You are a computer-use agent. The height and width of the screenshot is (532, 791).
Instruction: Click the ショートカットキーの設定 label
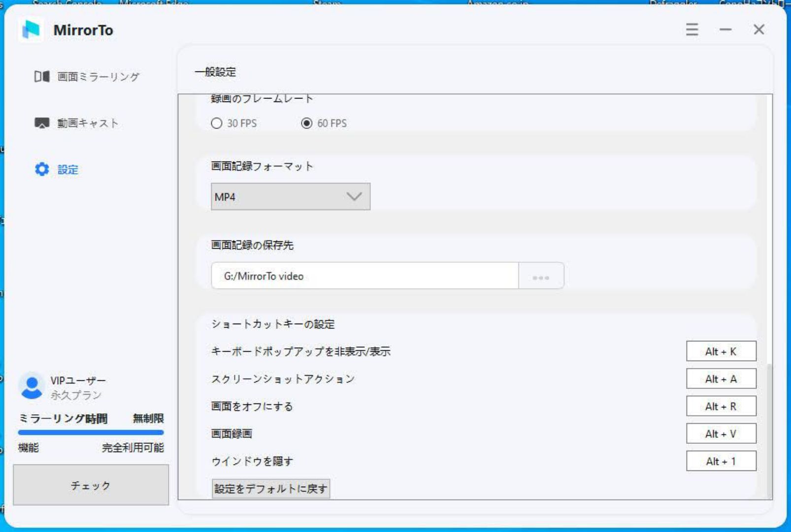point(273,324)
